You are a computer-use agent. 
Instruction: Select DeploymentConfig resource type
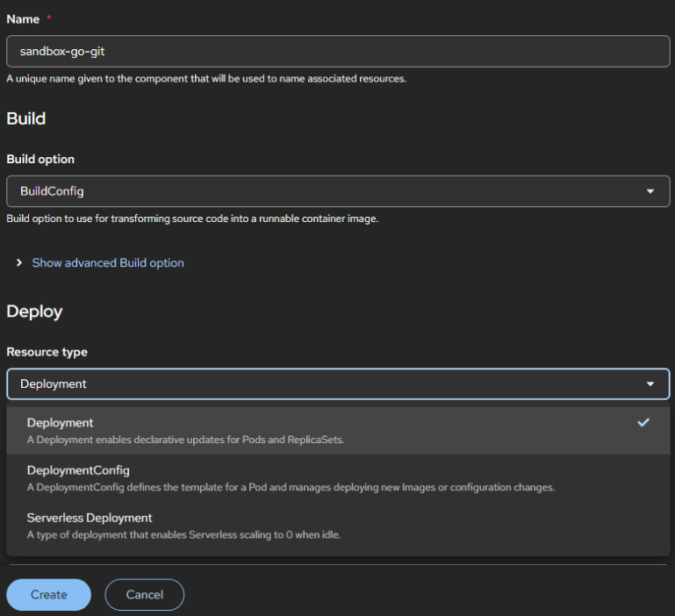[x=78, y=470]
